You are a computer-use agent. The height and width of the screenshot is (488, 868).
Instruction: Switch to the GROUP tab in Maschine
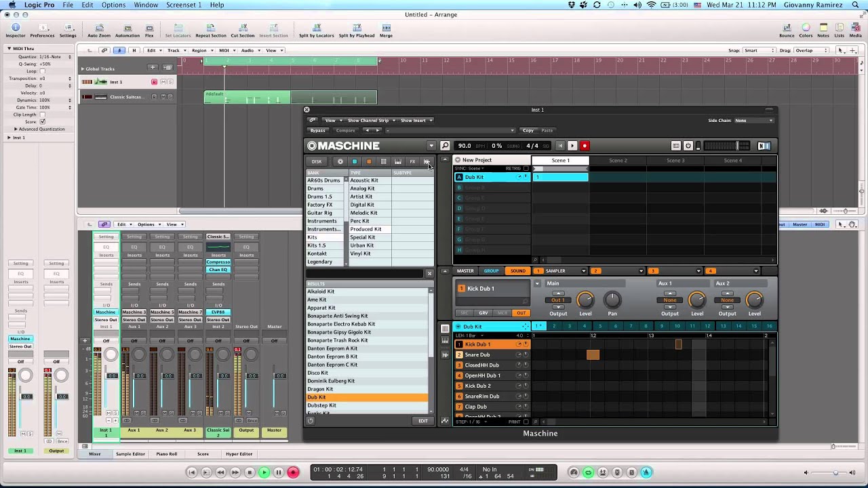click(x=491, y=271)
